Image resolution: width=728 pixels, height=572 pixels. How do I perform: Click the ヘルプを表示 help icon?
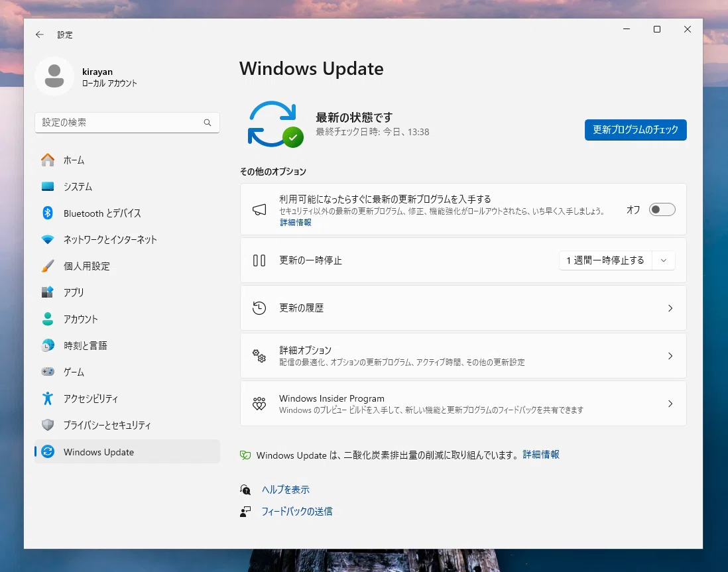coord(245,489)
